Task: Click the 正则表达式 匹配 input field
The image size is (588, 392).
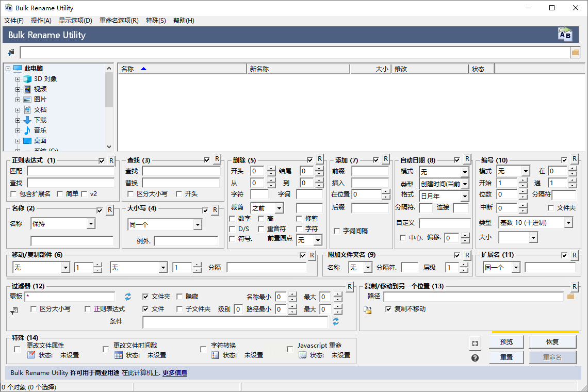Action: pos(71,171)
